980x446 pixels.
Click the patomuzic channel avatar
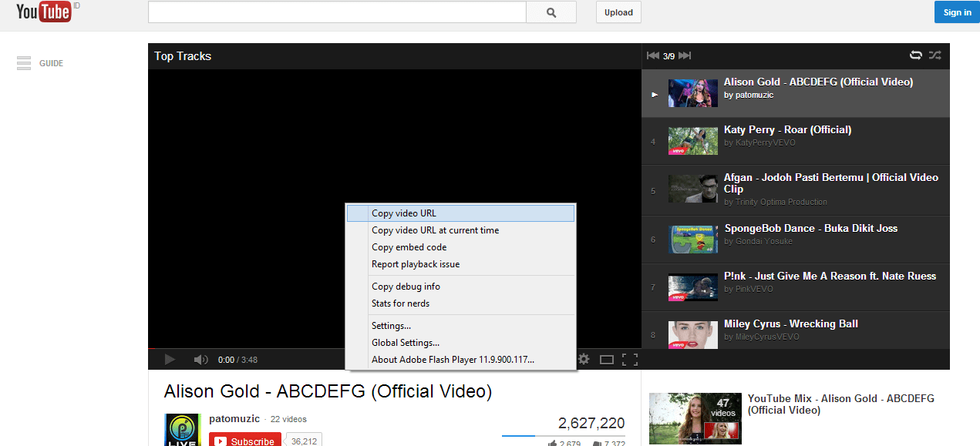click(183, 430)
